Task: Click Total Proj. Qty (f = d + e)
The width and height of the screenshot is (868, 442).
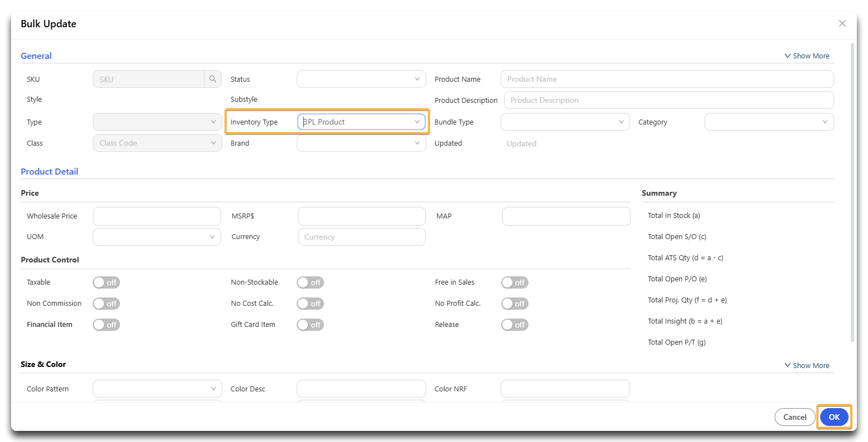Action: 687,300
